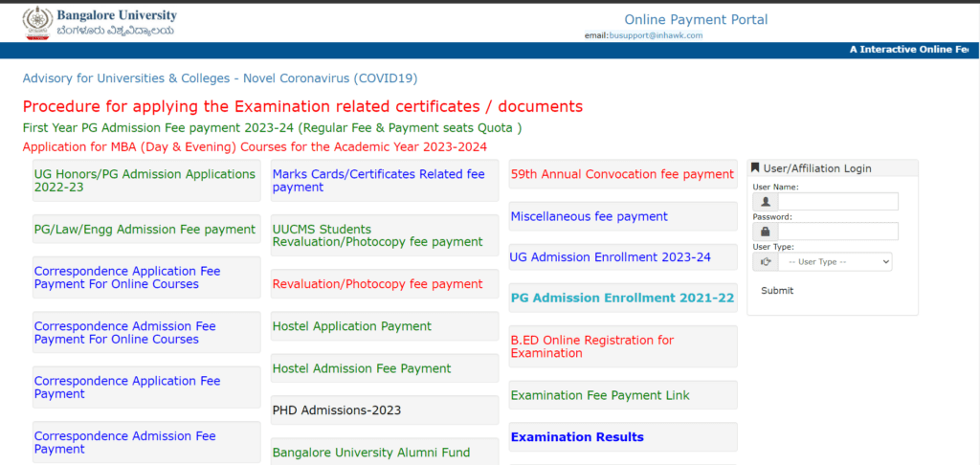Image resolution: width=980 pixels, height=465 pixels.
Task: Open the busupport@inhawk.com email link
Action: [656, 35]
